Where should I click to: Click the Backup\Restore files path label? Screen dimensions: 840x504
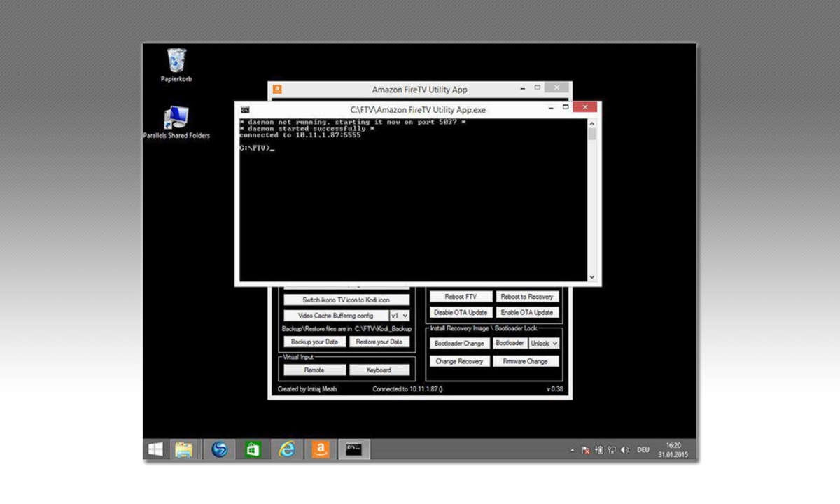click(346, 328)
